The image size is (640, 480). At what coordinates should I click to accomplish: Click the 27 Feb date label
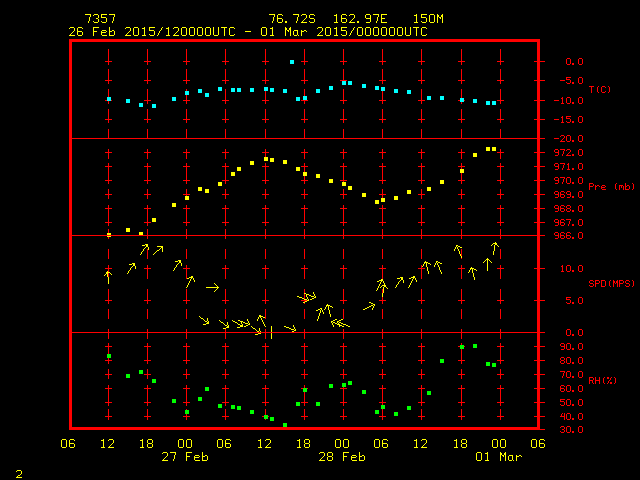185,457
